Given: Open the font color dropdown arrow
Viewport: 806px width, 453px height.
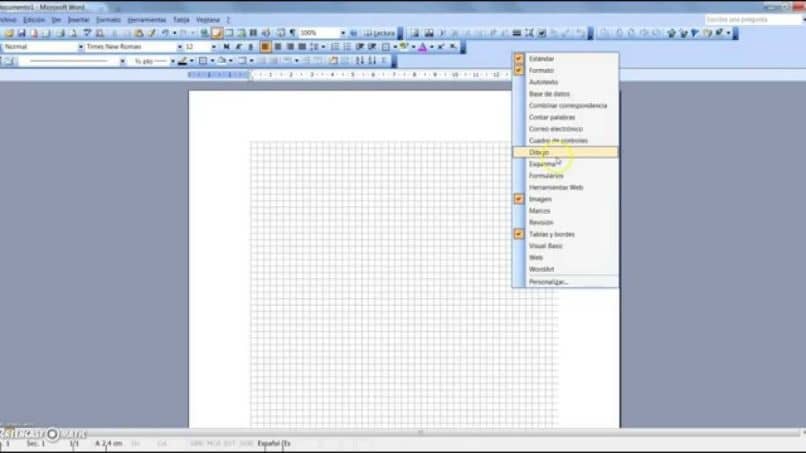Looking at the screenshot, I should click(431, 47).
